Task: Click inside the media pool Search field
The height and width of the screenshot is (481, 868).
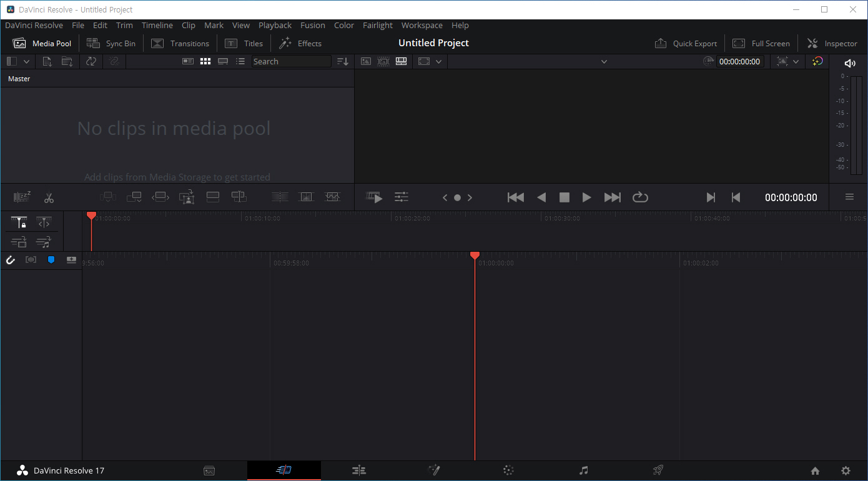Action: coord(292,61)
